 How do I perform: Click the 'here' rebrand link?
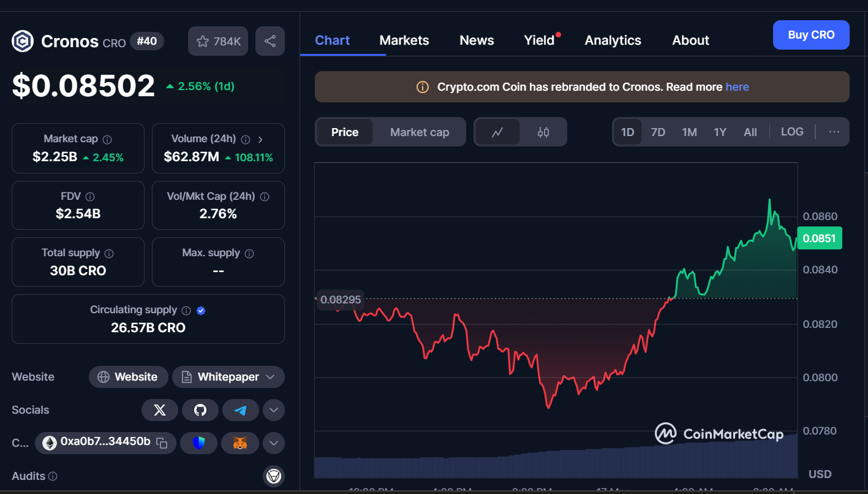(738, 87)
